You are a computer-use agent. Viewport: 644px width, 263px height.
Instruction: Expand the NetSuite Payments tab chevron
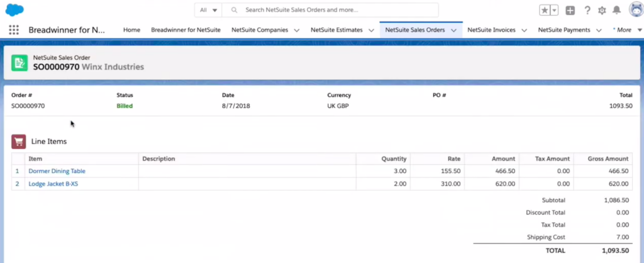599,30
